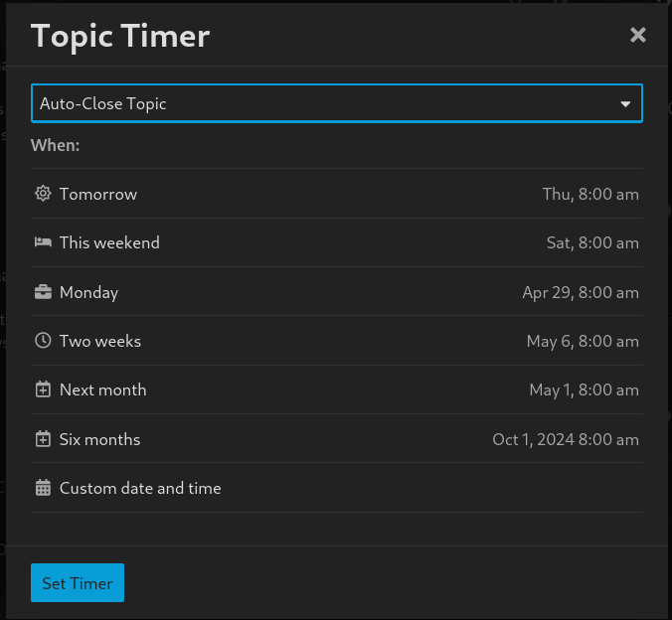Pick the Monday timer option

click(88, 292)
